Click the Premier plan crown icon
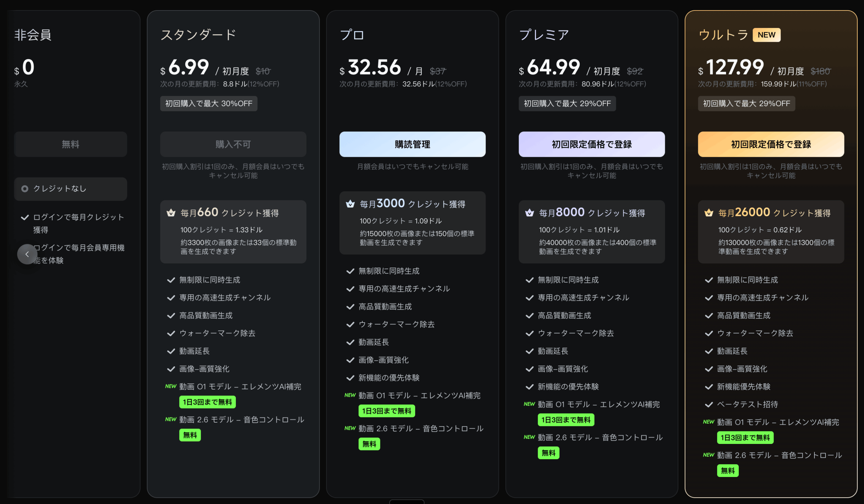 click(530, 213)
